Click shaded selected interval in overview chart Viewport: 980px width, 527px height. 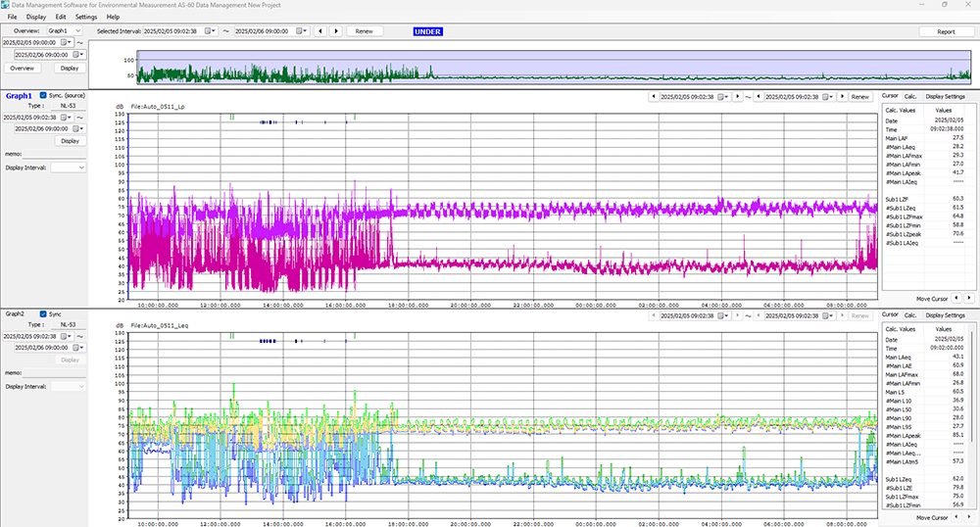tap(553, 67)
